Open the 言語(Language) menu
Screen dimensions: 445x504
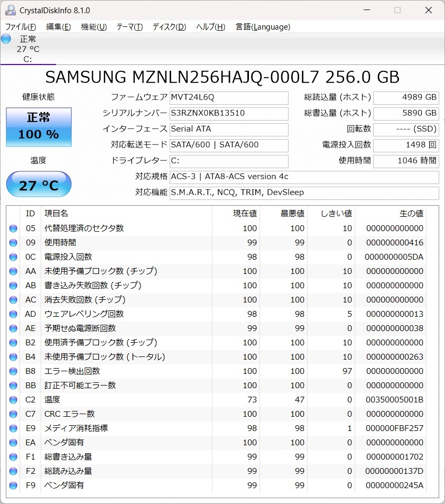click(x=263, y=27)
